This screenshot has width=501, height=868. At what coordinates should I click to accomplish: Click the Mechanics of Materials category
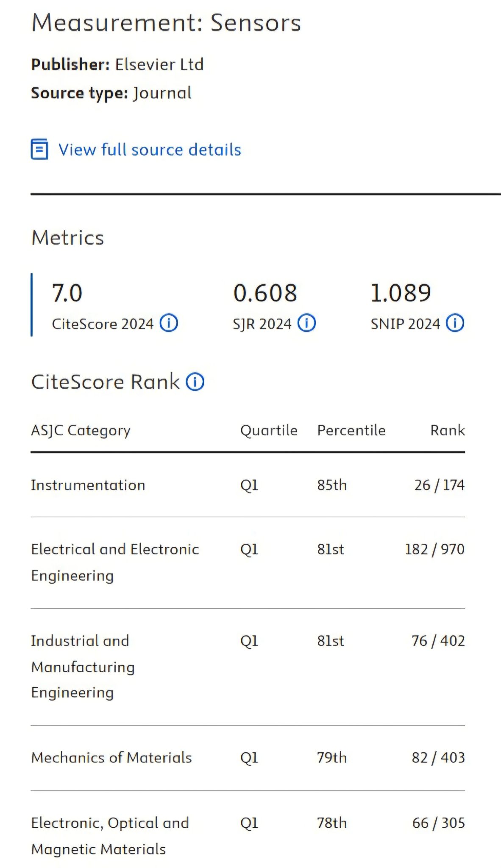click(111, 757)
